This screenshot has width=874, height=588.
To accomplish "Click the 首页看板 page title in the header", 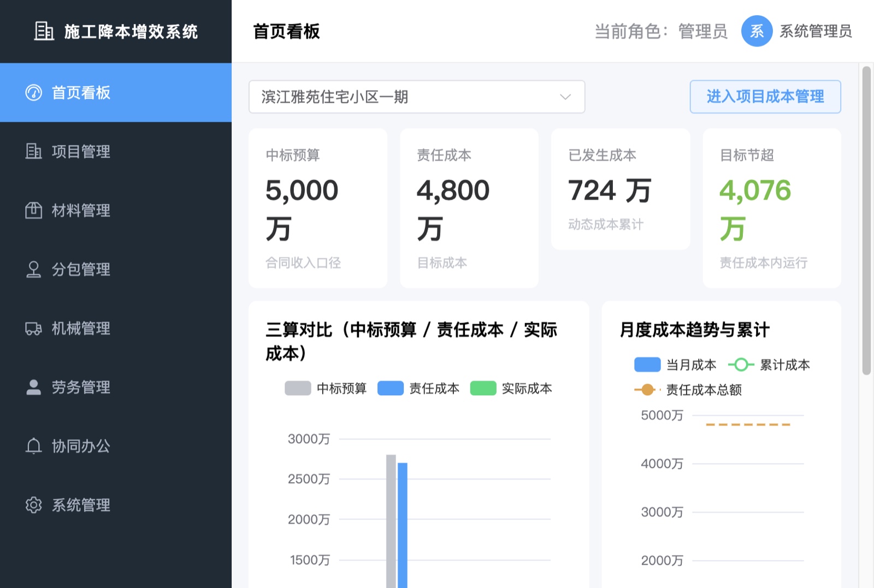I will (x=286, y=31).
